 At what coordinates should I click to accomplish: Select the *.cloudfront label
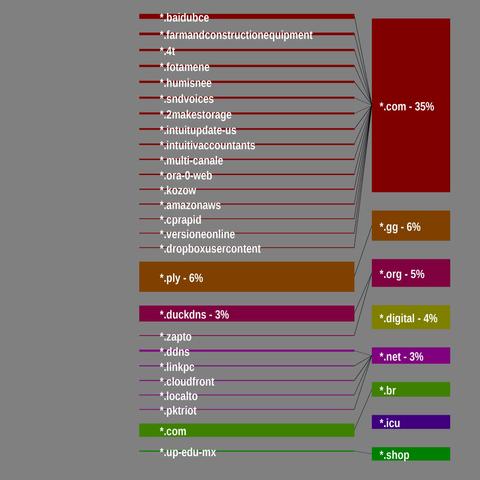click(187, 382)
